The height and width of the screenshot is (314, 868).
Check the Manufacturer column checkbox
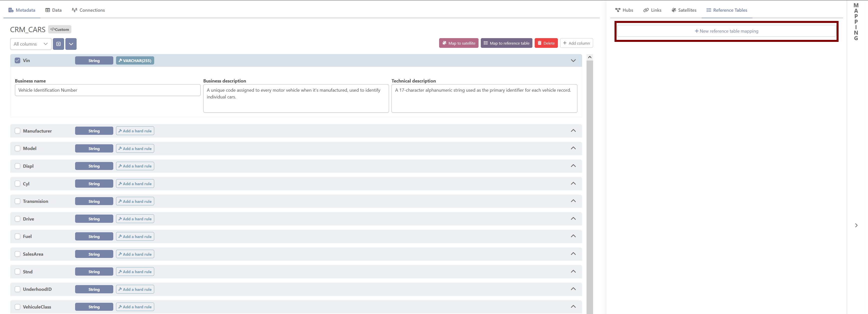coord(17,131)
